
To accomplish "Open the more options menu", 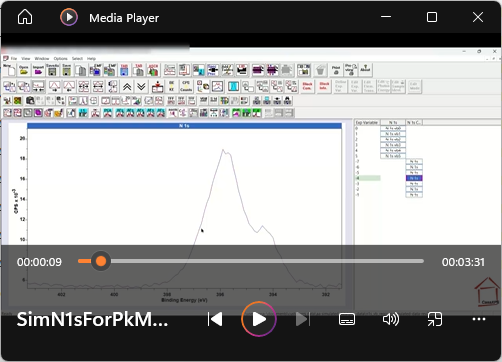I will click(x=479, y=319).
